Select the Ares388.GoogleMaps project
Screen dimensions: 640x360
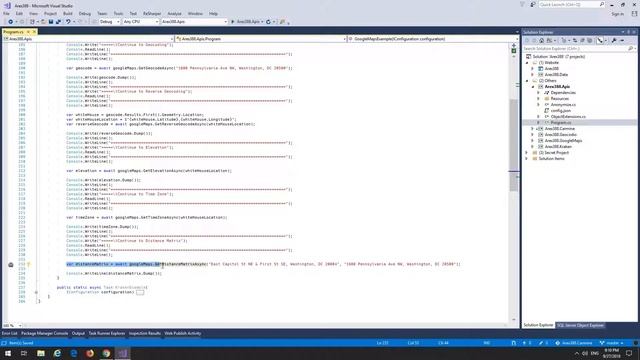tap(563, 140)
